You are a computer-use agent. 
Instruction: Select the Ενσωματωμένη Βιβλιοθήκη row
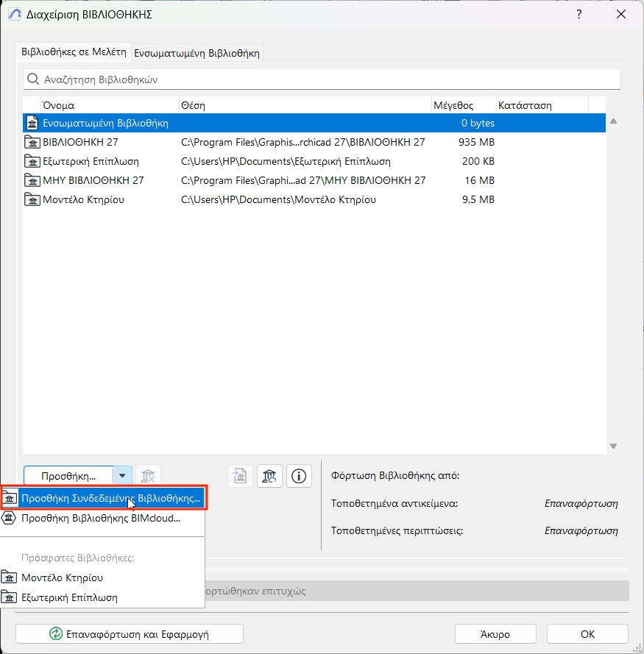[314, 123]
